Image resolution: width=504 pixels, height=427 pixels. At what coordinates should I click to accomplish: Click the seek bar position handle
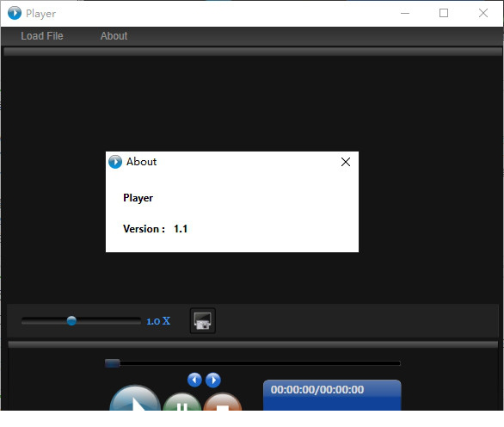113,363
